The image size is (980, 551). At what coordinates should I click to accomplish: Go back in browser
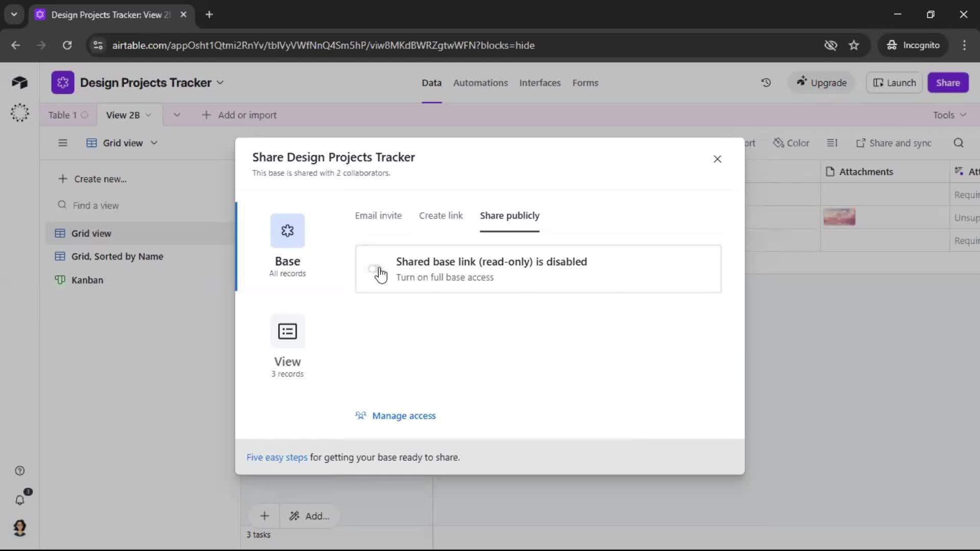click(x=16, y=45)
